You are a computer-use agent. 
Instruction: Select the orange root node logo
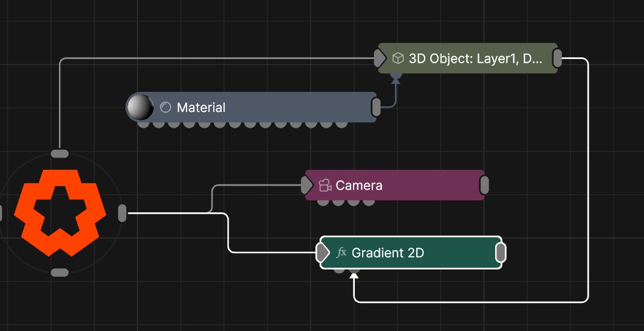click(x=60, y=212)
